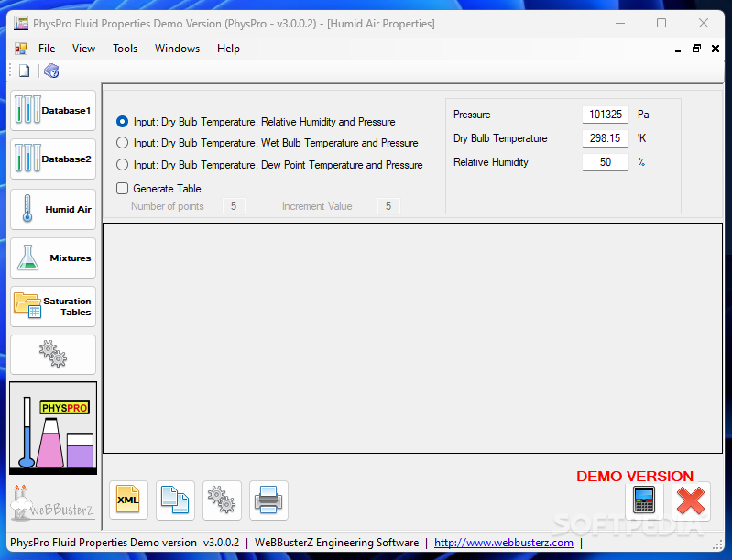Click the WeBBusterZ logo in sidebar

click(x=53, y=503)
